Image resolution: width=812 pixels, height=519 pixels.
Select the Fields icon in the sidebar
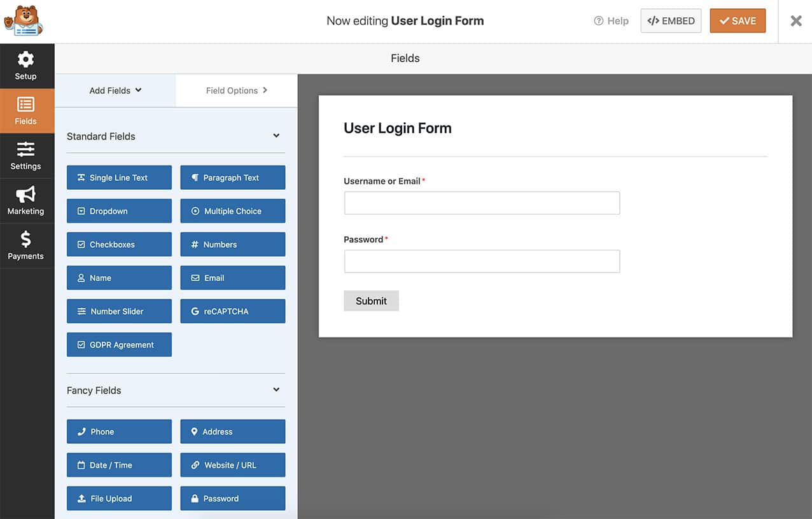[26, 110]
